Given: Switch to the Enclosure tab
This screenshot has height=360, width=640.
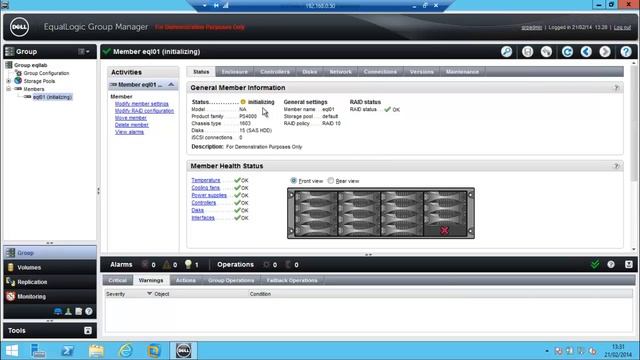Looking at the screenshot, I should [x=235, y=71].
